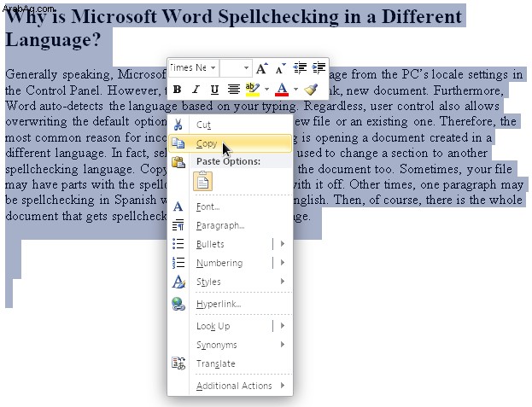Open the font size dropdown
The image size is (532, 407).
246,68
